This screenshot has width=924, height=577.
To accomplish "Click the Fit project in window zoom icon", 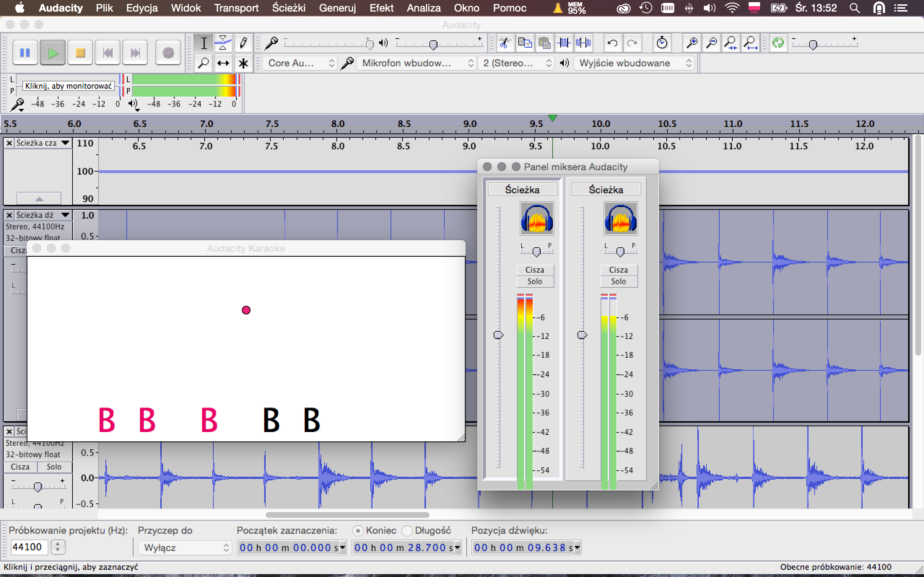I will (751, 43).
